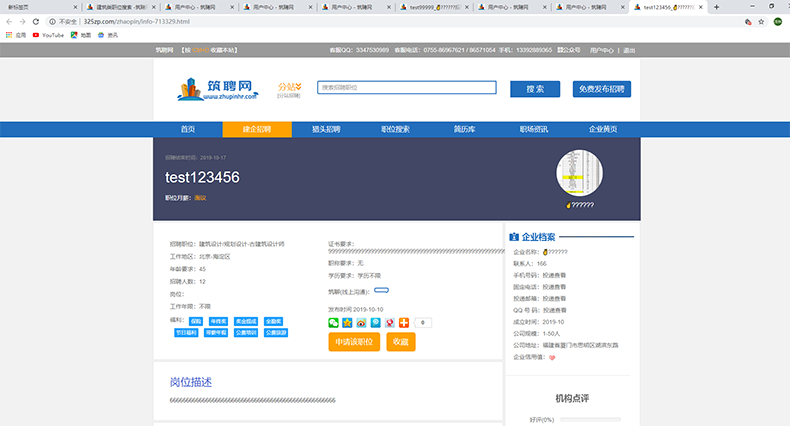Click the orange plus more-share icon

click(404, 322)
